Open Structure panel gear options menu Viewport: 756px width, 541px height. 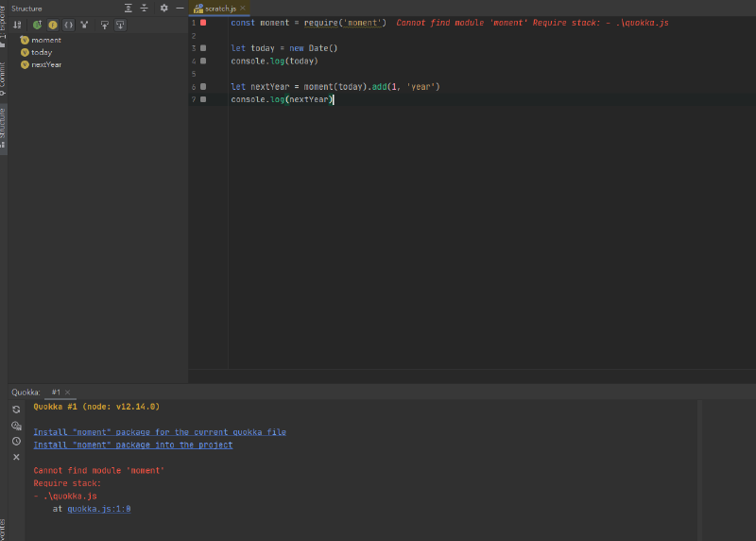[x=163, y=8]
